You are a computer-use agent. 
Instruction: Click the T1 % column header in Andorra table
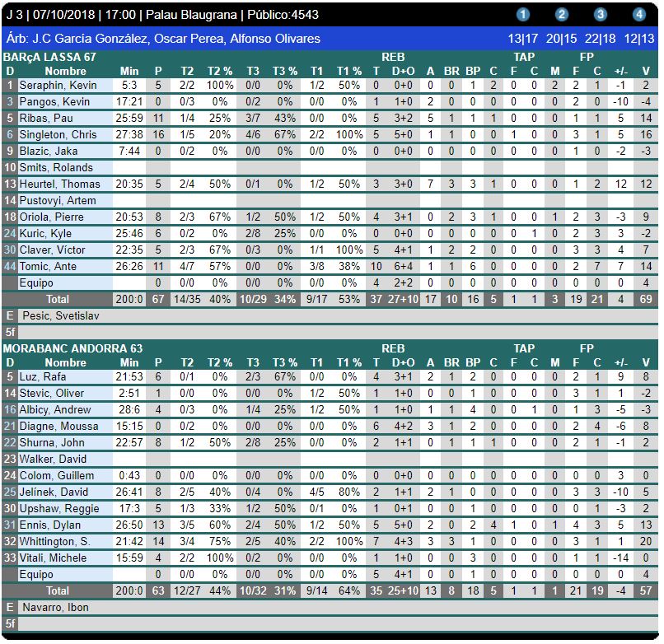coord(349,363)
